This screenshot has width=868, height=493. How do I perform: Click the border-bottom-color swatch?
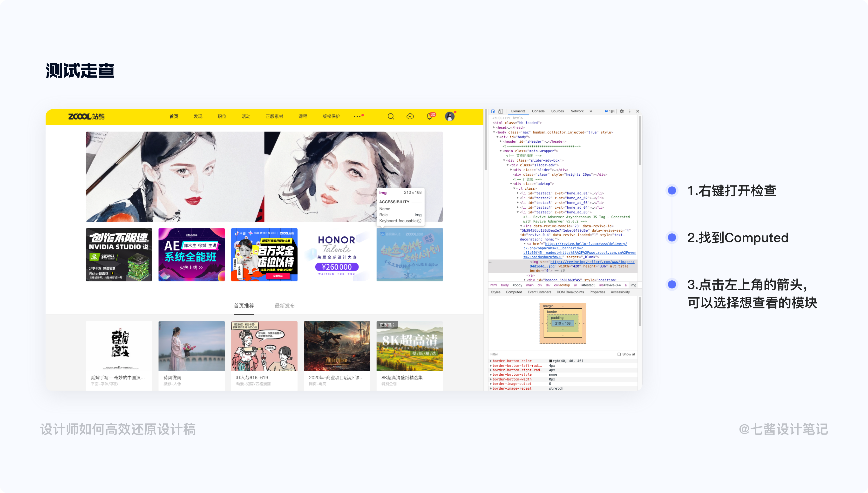pyautogui.click(x=550, y=361)
